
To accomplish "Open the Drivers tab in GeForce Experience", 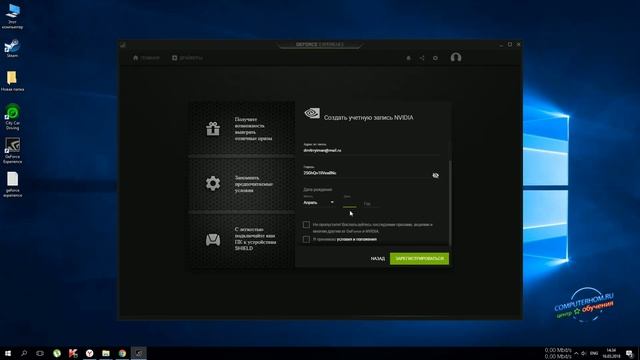I will [x=187, y=58].
